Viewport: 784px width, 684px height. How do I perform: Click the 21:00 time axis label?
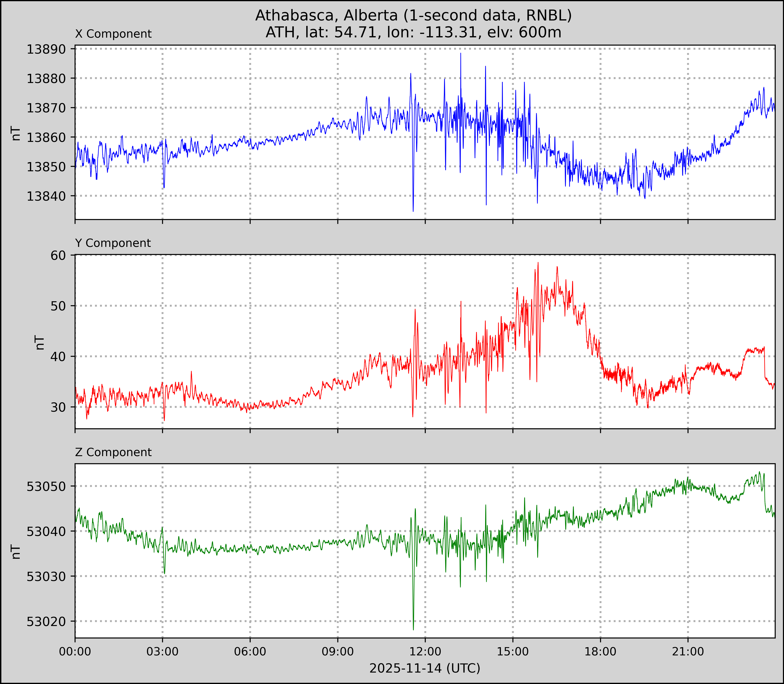point(688,652)
